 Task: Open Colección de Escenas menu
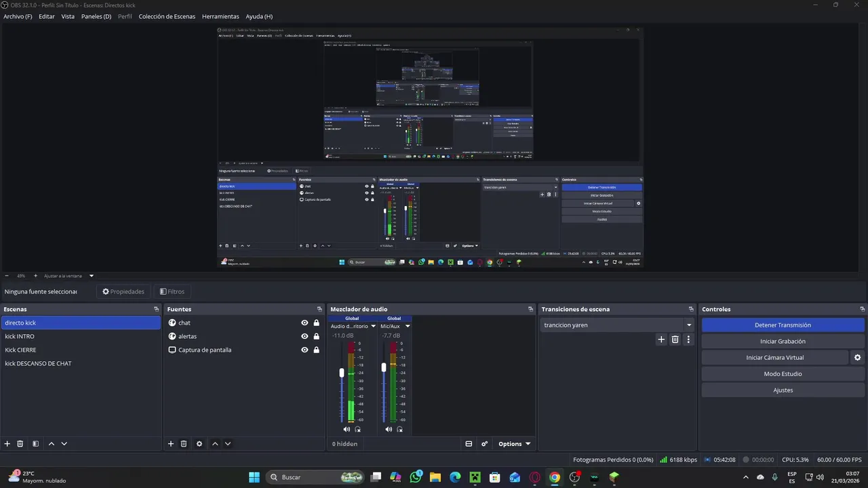[167, 16]
